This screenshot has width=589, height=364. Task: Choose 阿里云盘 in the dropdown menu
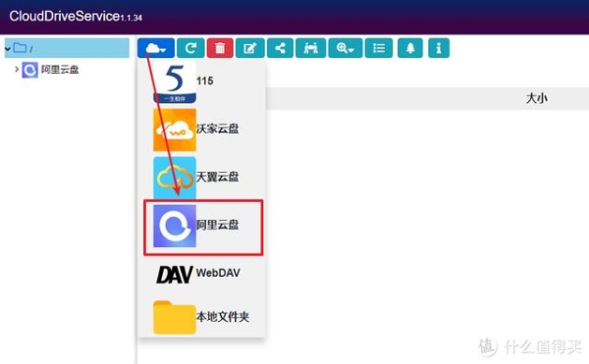pos(203,226)
